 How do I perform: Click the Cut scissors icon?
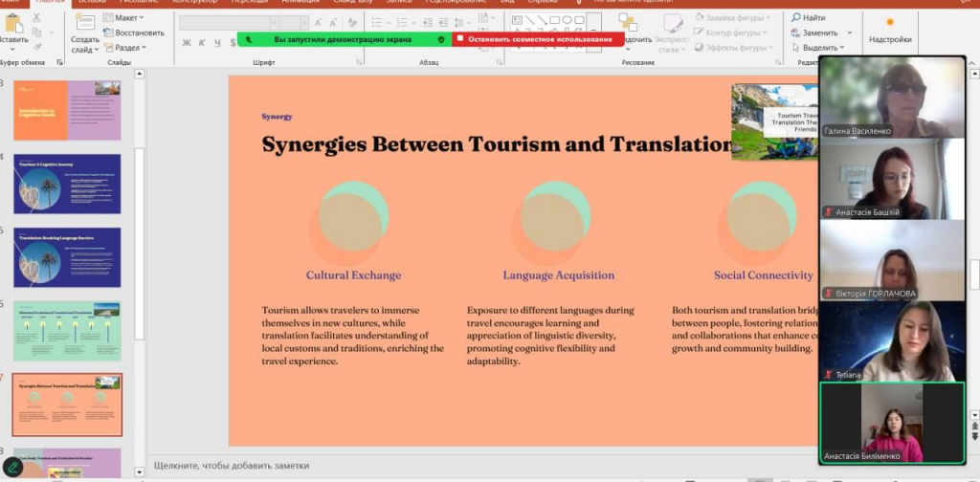tap(38, 17)
